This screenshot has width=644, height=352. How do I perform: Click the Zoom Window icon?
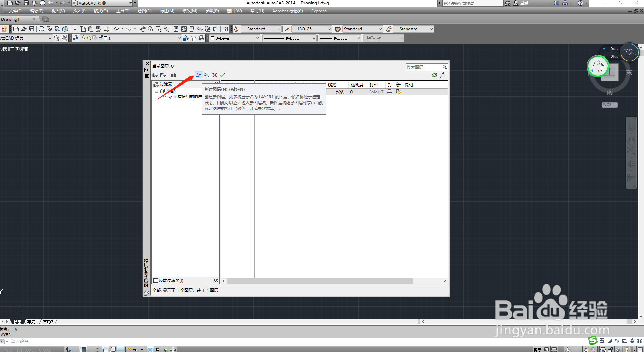click(x=159, y=29)
